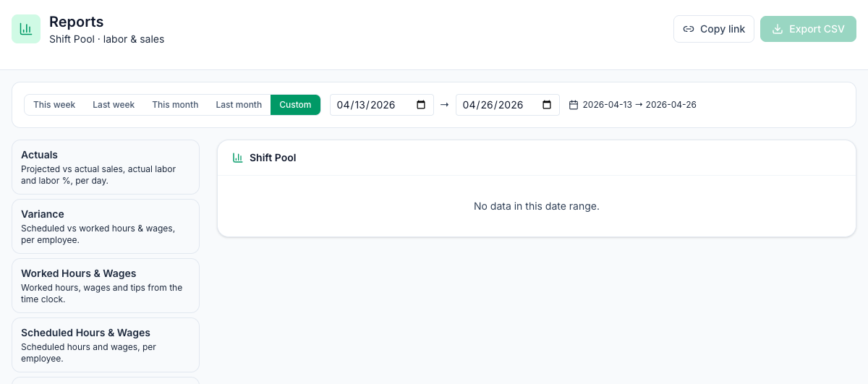Copy the report link
Viewport: 868px width, 384px height.
tap(714, 29)
